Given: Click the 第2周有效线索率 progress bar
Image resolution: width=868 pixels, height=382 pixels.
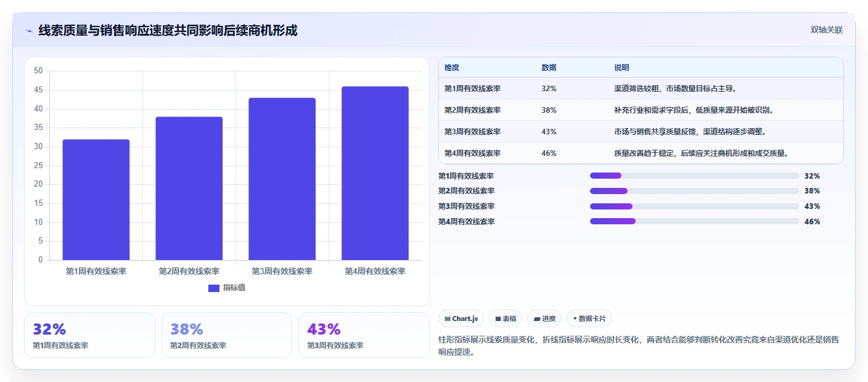Looking at the screenshot, I should [694, 191].
